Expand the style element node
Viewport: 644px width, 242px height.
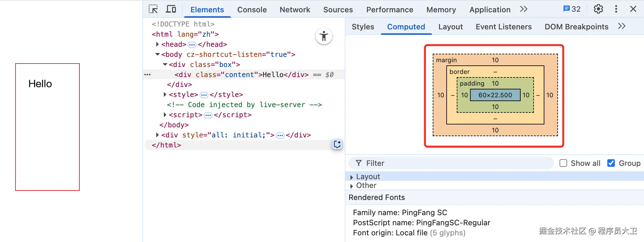point(165,94)
